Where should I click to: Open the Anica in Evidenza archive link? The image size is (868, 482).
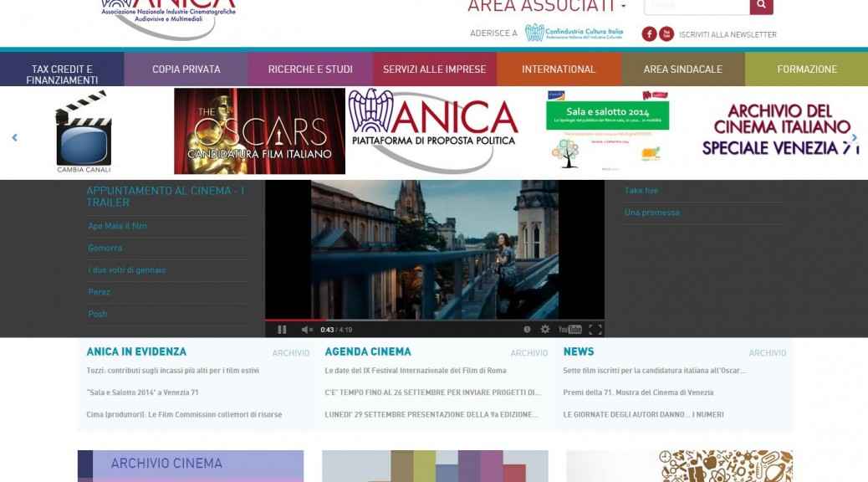291,353
